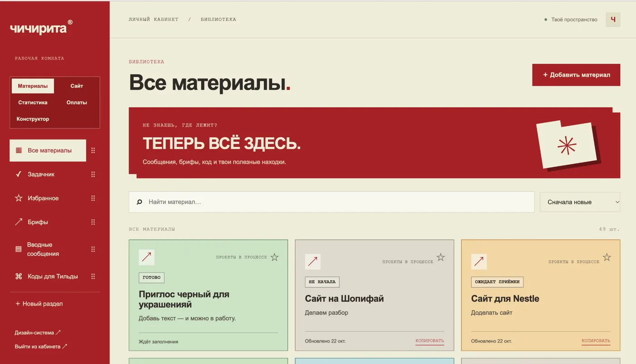Click checkmark icon of Задачник section

[19, 174]
